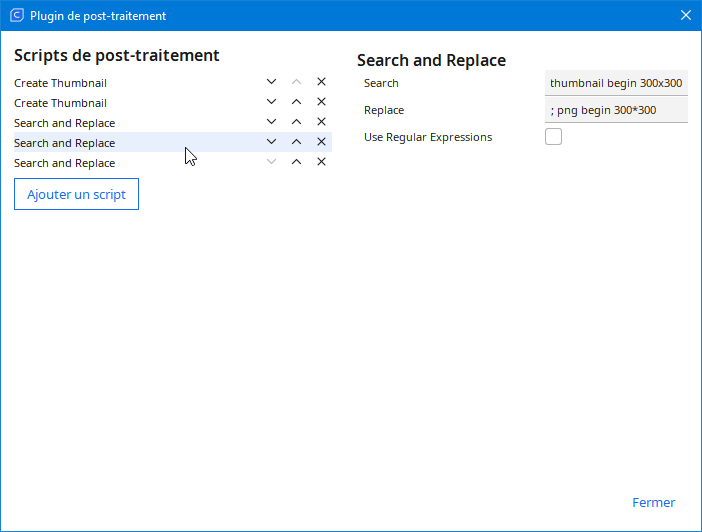Click the Search text field
702x532 pixels.
(616, 83)
